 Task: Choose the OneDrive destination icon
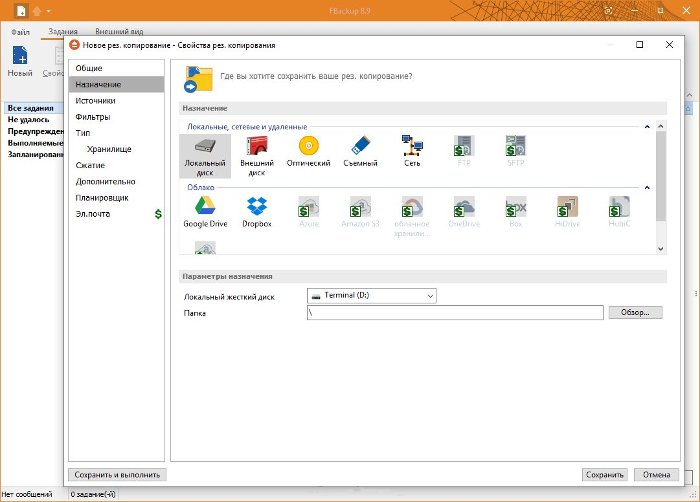[x=464, y=212]
